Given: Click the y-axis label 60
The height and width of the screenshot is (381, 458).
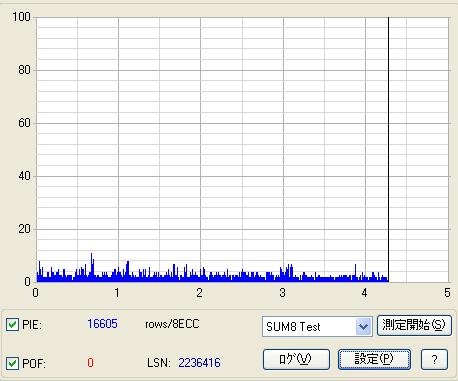Looking at the screenshot, I should tap(24, 123).
